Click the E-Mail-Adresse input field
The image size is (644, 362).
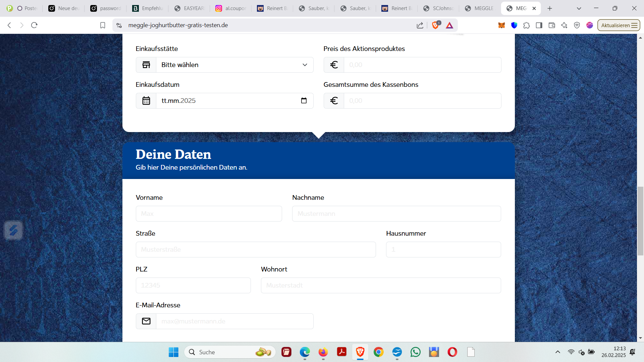coord(234,321)
